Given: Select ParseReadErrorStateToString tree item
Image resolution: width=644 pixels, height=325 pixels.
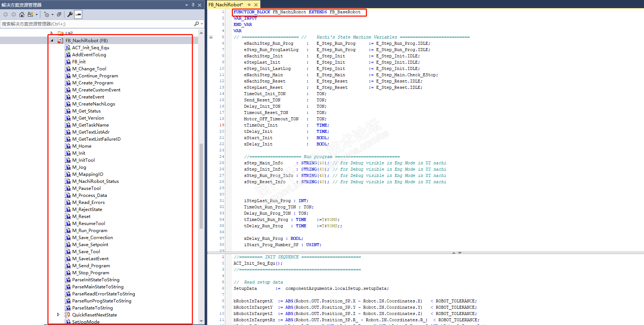Looking at the screenshot, I should tap(104, 294).
